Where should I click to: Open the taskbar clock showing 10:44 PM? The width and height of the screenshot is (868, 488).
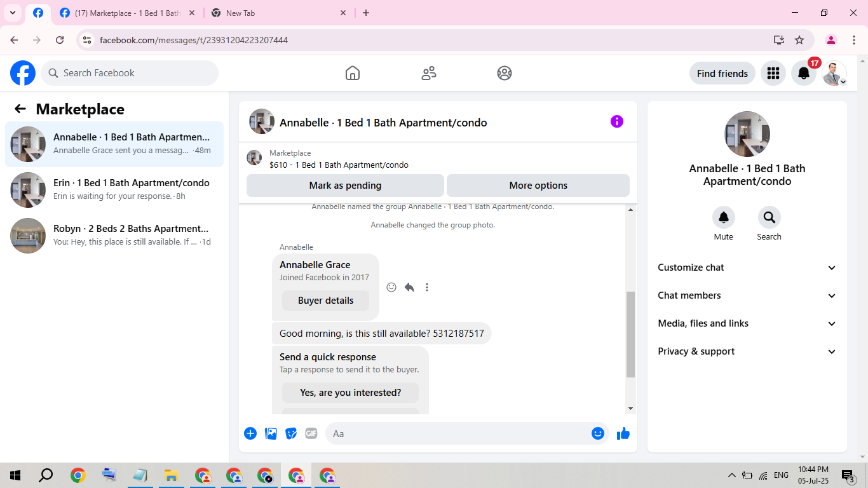pos(813,475)
